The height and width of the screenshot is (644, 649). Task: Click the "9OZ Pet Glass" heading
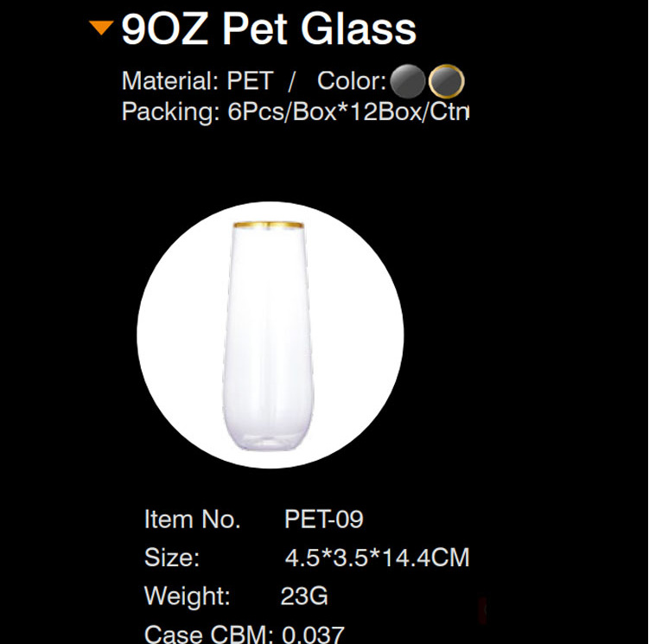269,29
